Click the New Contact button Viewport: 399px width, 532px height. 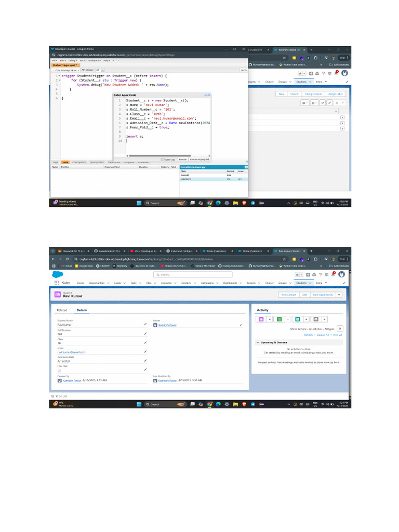point(289,295)
